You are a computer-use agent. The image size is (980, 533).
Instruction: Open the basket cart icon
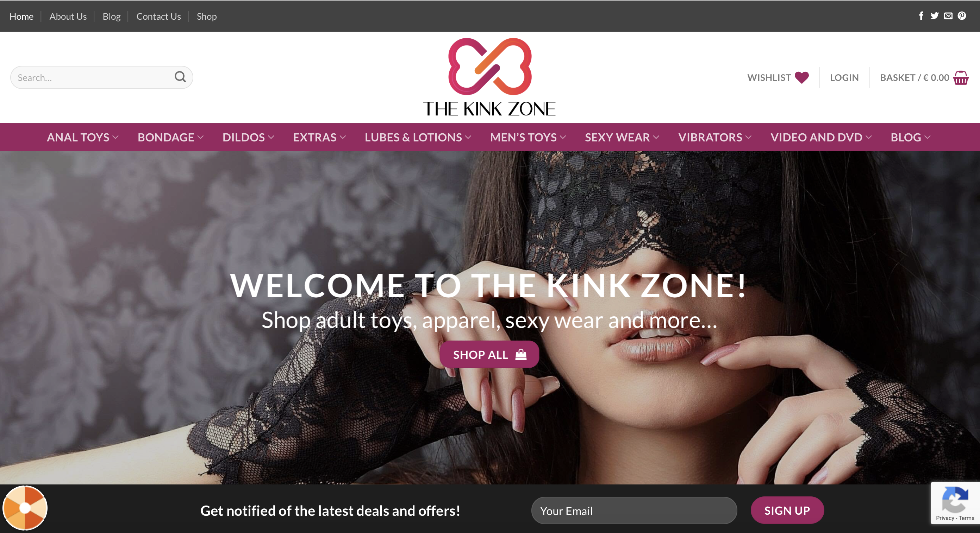point(961,77)
